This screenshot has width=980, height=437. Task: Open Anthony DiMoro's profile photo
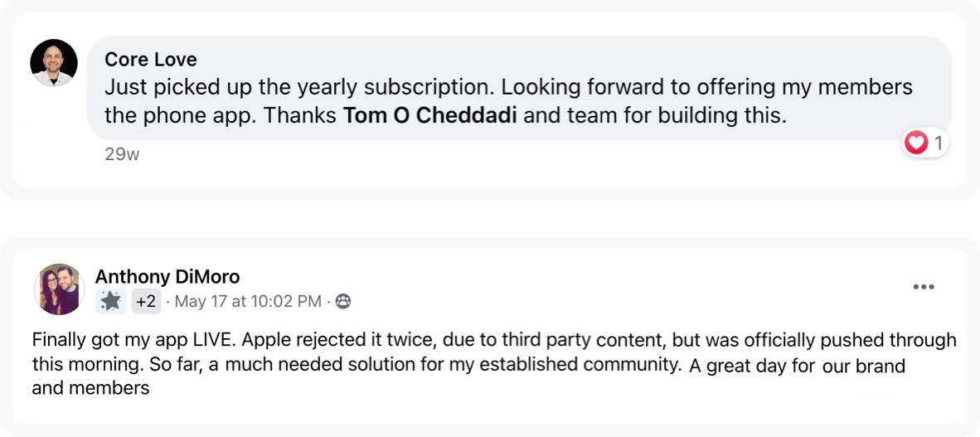point(59,289)
